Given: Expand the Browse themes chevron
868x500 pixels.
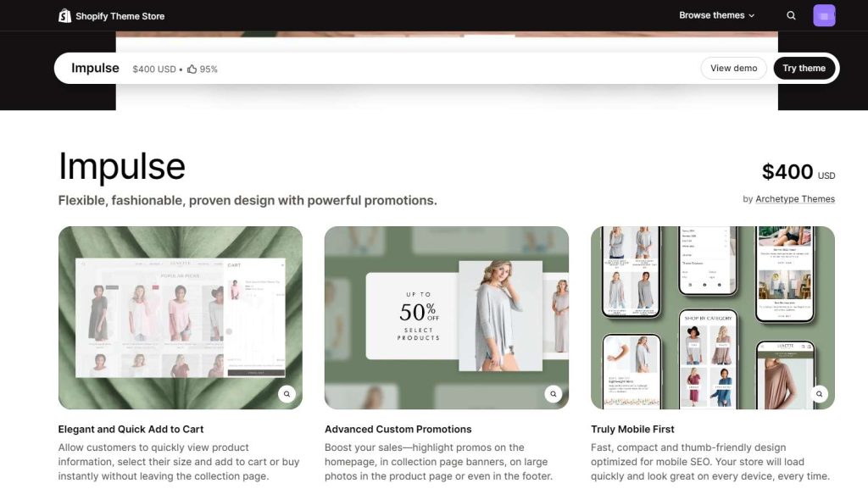Looking at the screenshot, I should (752, 15).
